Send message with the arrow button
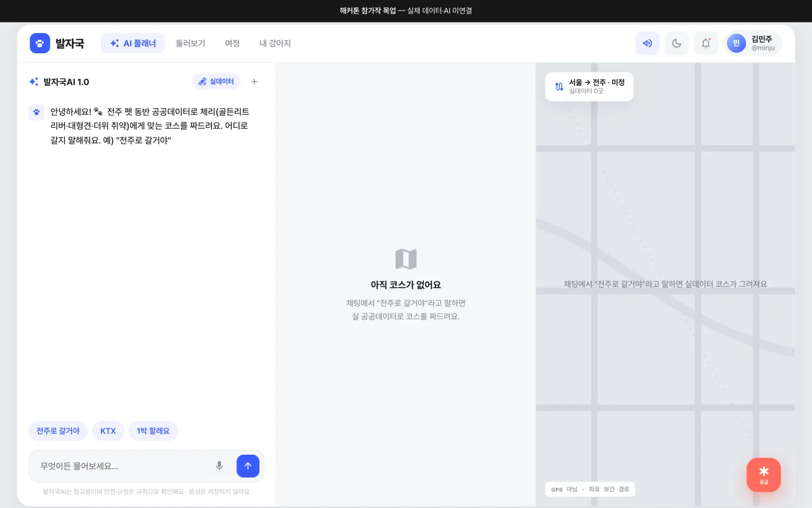 pos(248,466)
